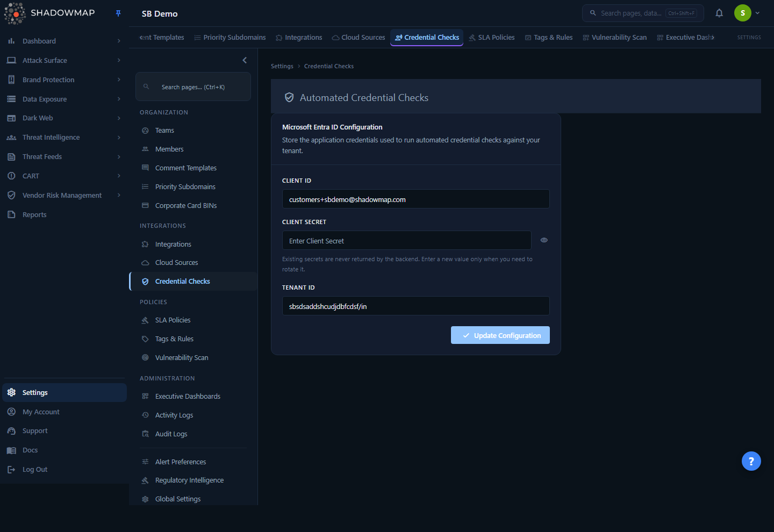The width and height of the screenshot is (774, 532).
Task: Expand Vendor Risk Management chevron
Action: (x=119, y=195)
